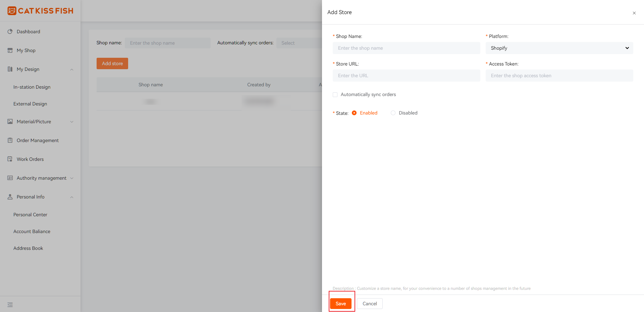The width and height of the screenshot is (644, 312).
Task: Select the Enabled state radio button
Action: click(x=354, y=113)
